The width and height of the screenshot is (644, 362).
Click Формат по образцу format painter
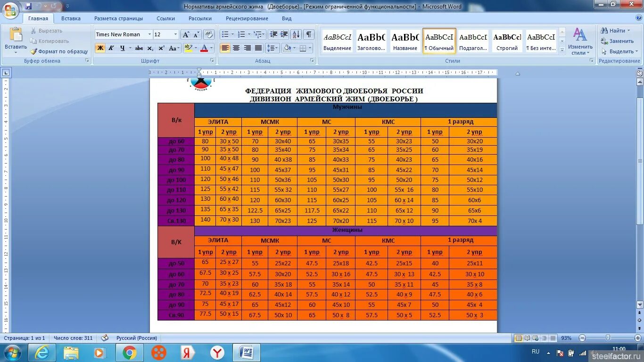(x=59, y=51)
